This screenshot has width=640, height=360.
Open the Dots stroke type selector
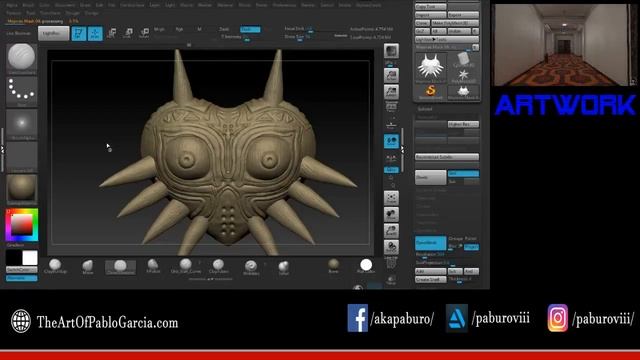pyautogui.click(x=22, y=91)
